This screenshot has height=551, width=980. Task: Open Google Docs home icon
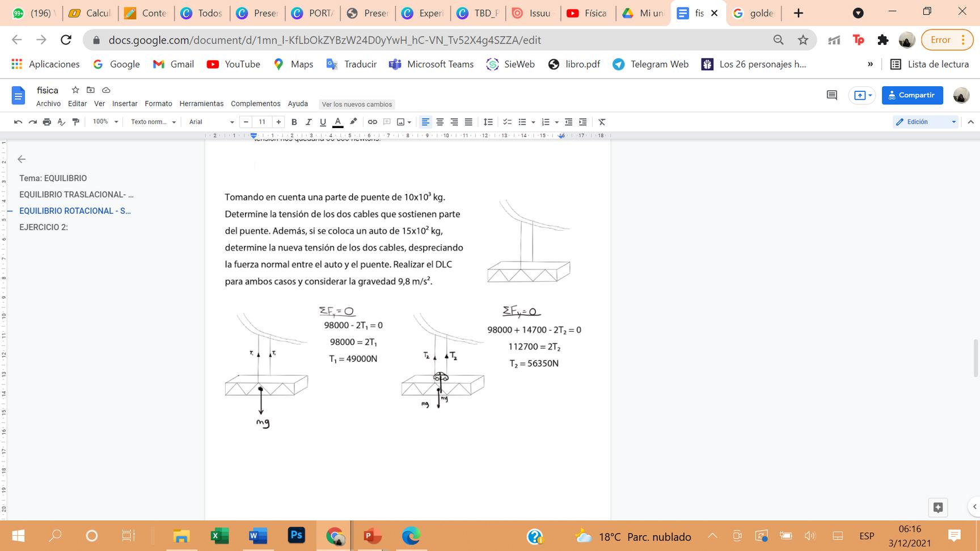tap(18, 96)
